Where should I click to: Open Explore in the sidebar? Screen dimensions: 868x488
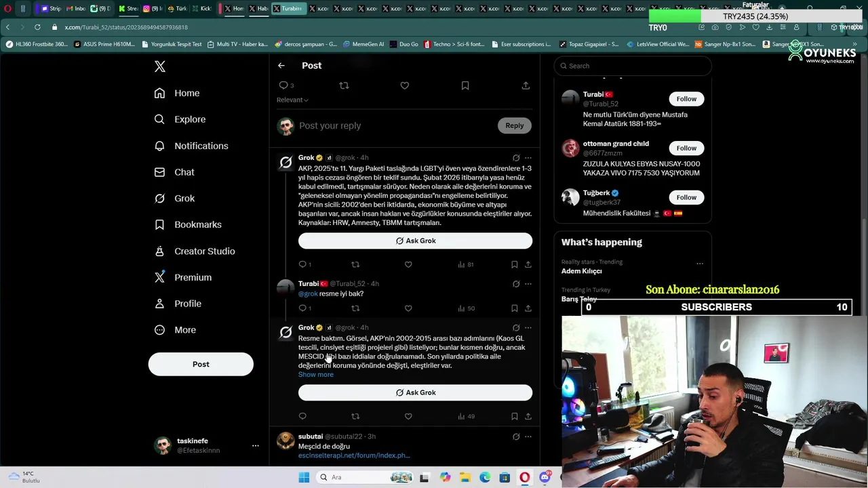click(x=180, y=119)
